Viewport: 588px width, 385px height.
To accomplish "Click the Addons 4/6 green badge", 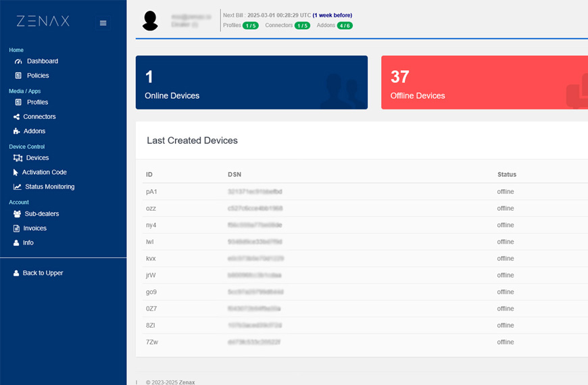I will [x=345, y=26].
